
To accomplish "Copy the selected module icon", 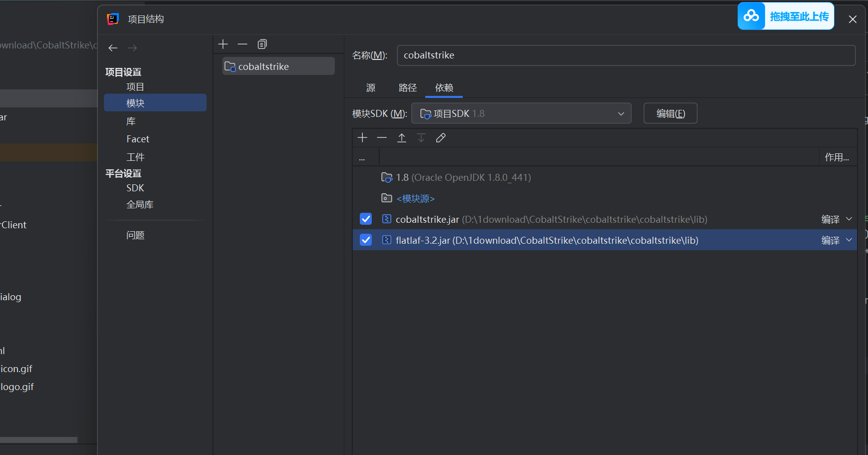I will click(x=262, y=44).
